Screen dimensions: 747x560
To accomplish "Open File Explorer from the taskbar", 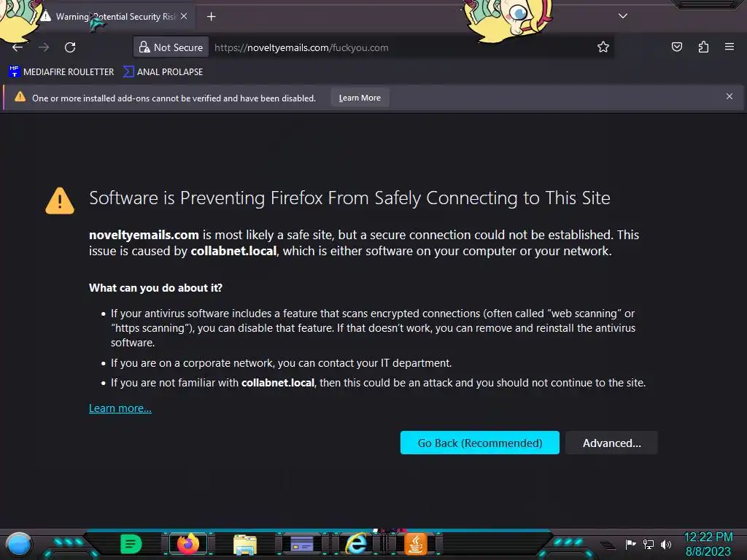I will point(245,544).
